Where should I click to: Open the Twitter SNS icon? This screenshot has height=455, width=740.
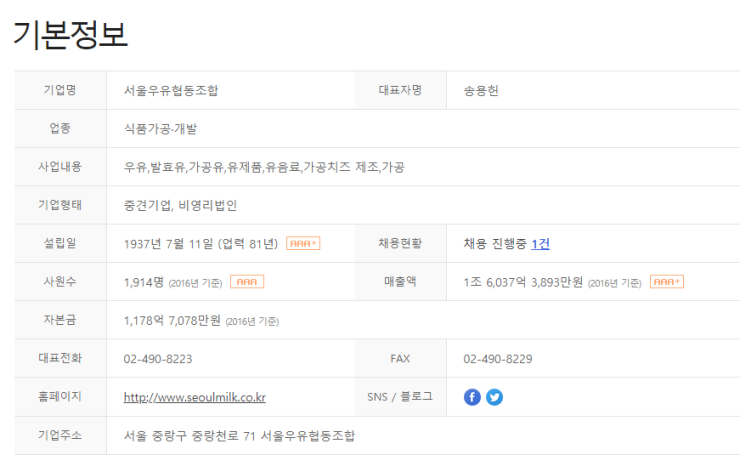coord(494,397)
